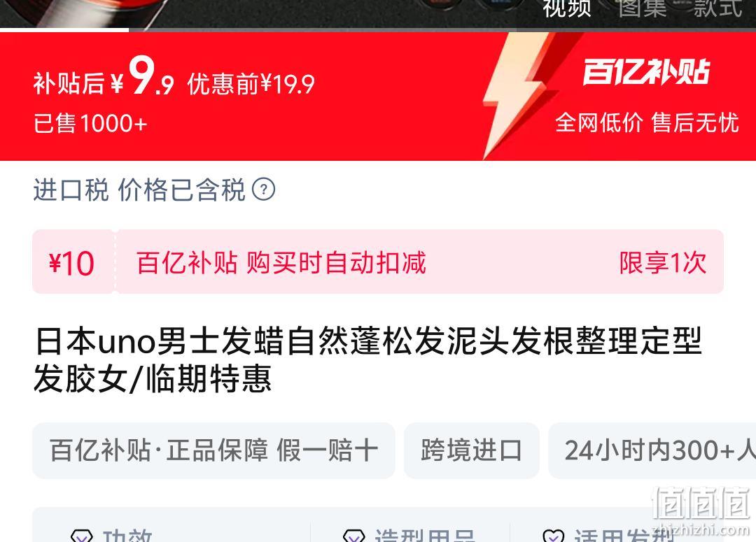Switch to the 图集 tab

click(642, 8)
